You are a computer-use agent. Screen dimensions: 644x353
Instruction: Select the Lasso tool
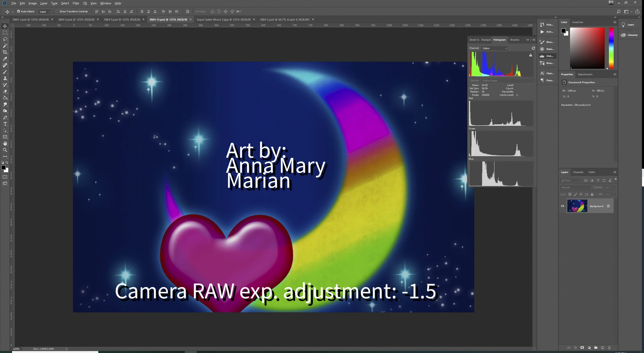(x=5, y=39)
